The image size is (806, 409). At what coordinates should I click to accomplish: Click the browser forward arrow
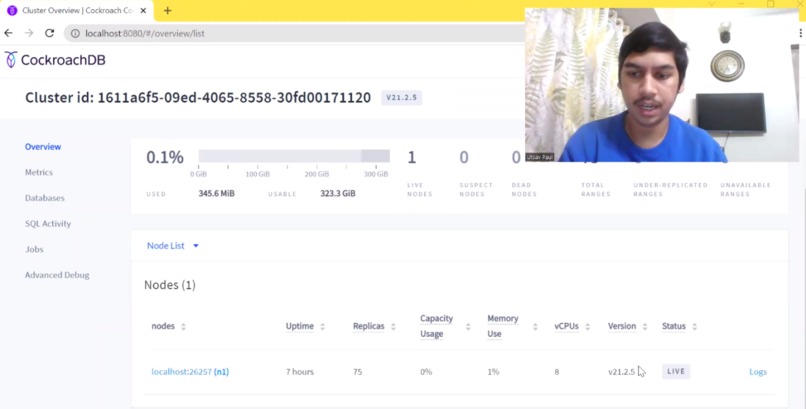tap(29, 33)
